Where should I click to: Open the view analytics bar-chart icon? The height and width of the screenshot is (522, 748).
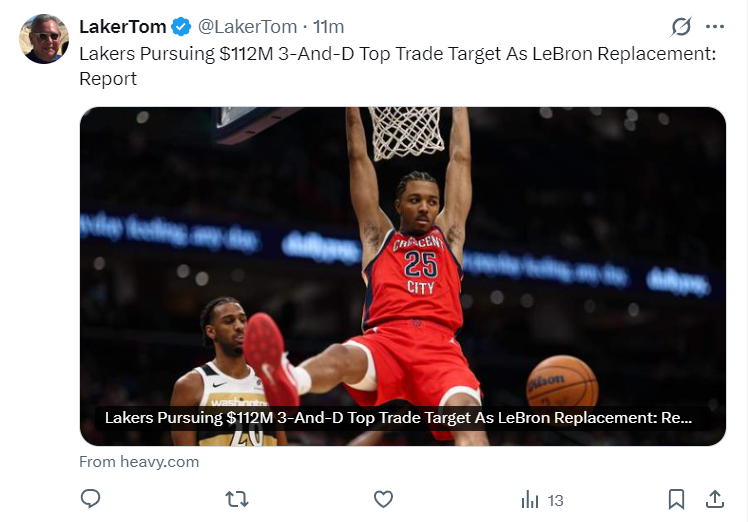[x=529, y=499]
